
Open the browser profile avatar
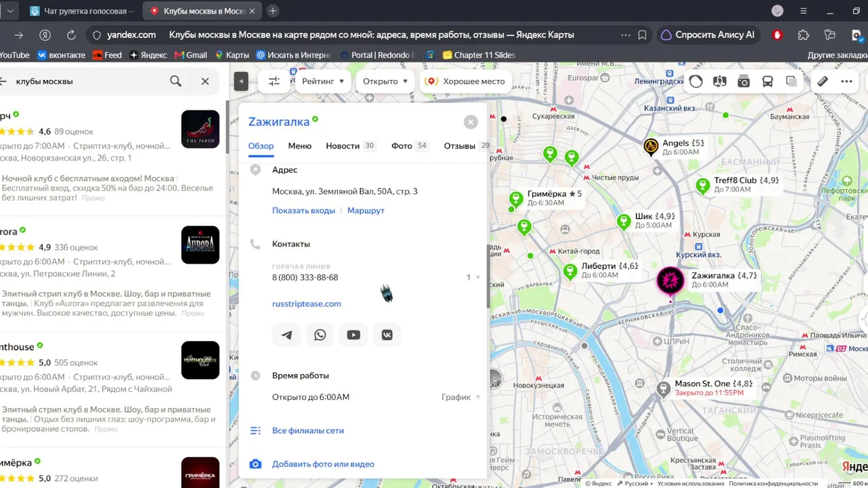pos(778,11)
